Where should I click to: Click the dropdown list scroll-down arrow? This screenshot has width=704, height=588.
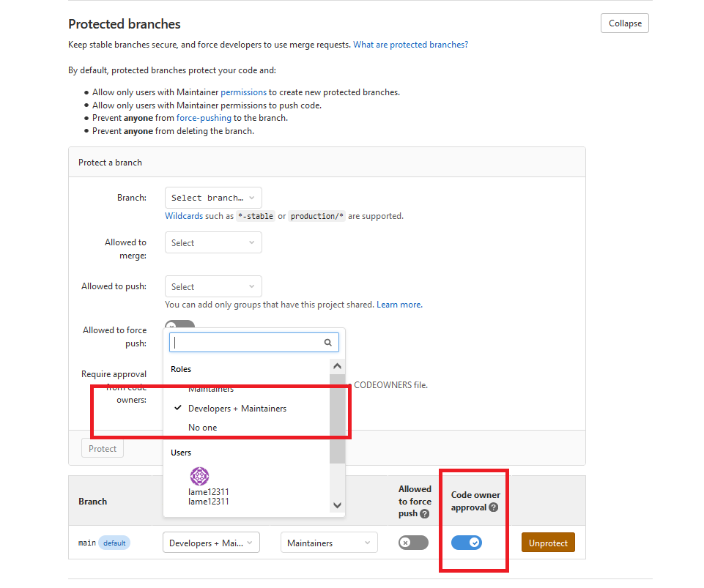pos(337,505)
